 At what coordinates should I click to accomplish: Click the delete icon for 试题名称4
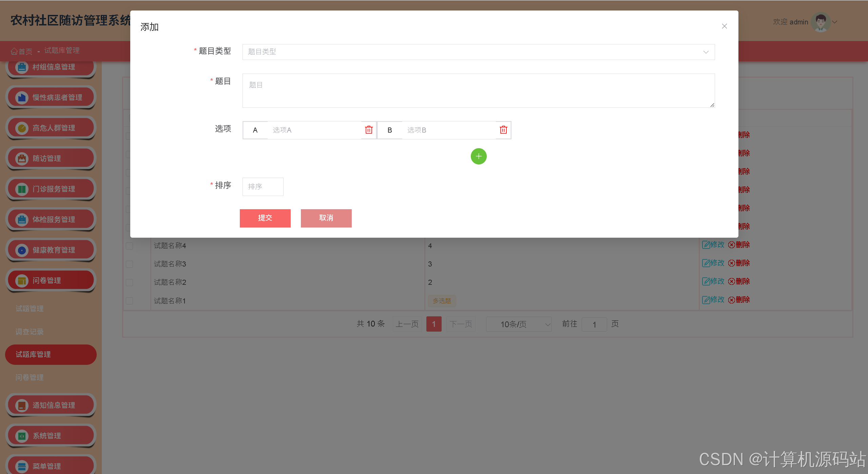click(732, 245)
